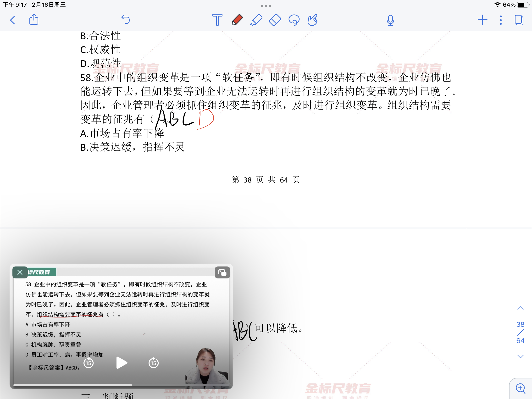532x399 pixels.
Task: Tap the share/export icon
Action: tap(34, 19)
